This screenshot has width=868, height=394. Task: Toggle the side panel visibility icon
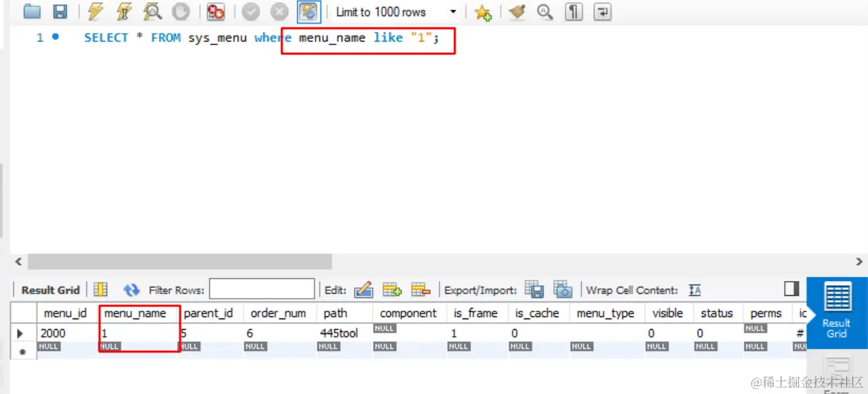[792, 289]
